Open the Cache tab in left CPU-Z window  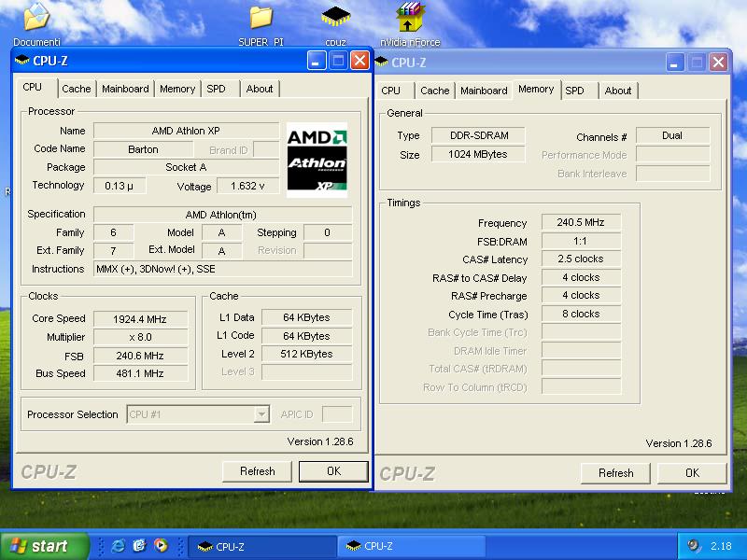pyautogui.click(x=77, y=89)
